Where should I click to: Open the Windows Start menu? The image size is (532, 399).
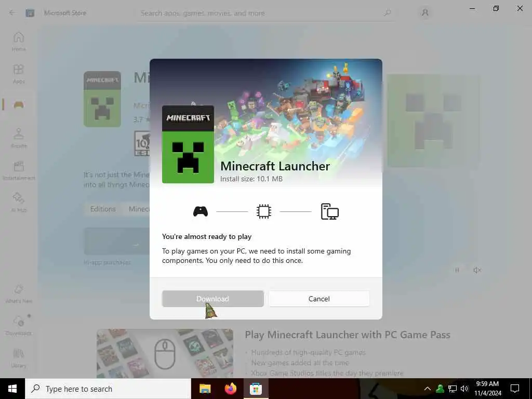[12, 389]
